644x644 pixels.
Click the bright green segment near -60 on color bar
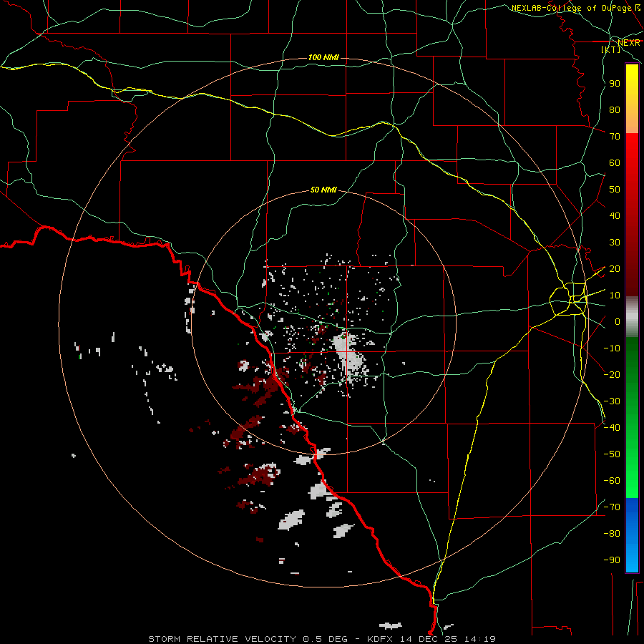[x=632, y=481]
